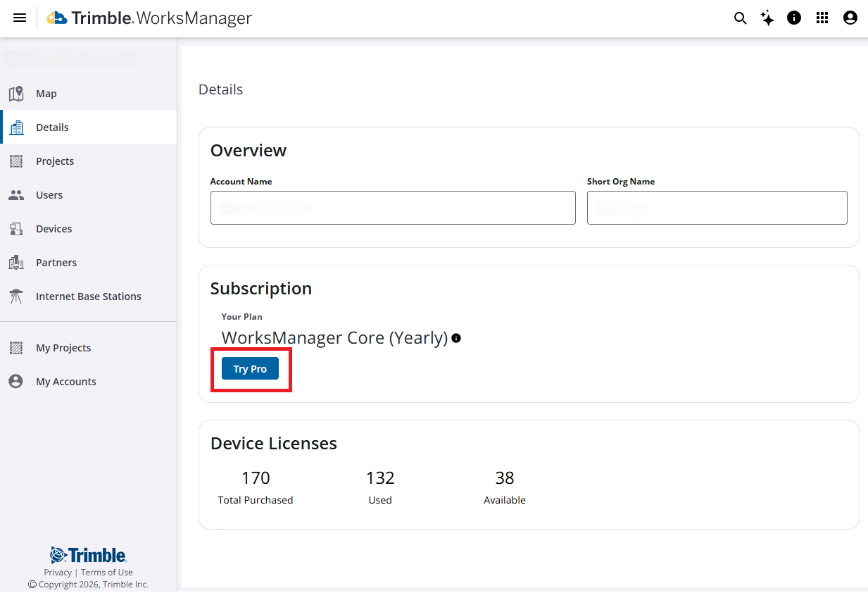Click the Internet Base Stations tripod icon
Viewport: 868px width, 593px height.
click(16, 296)
